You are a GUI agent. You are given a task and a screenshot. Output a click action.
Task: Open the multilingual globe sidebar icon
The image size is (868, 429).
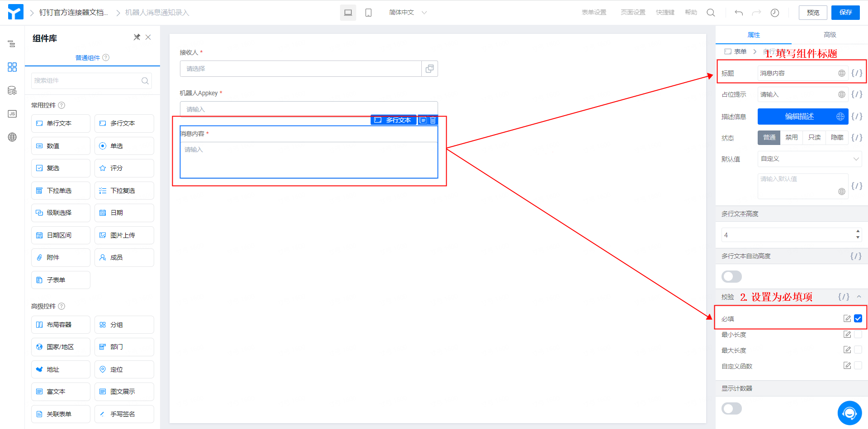pyautogui.click(x=12, y=137)
